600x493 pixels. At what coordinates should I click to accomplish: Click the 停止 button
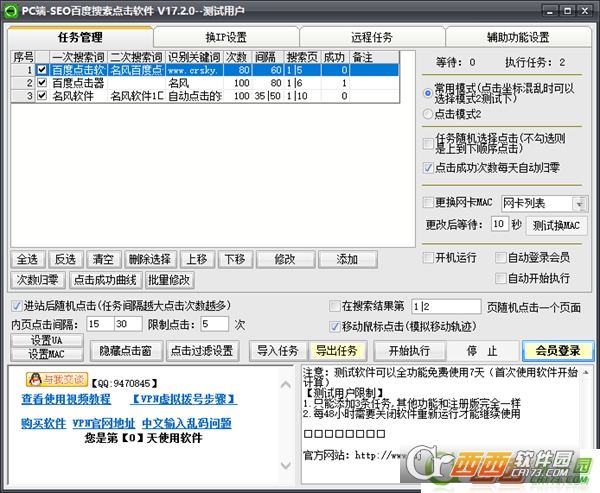coord(482,351)
